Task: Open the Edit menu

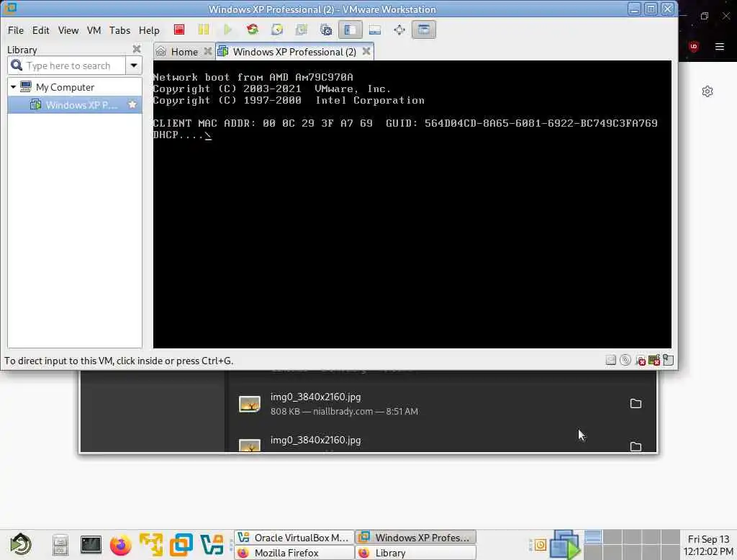Action: click(x=40, y=30)
